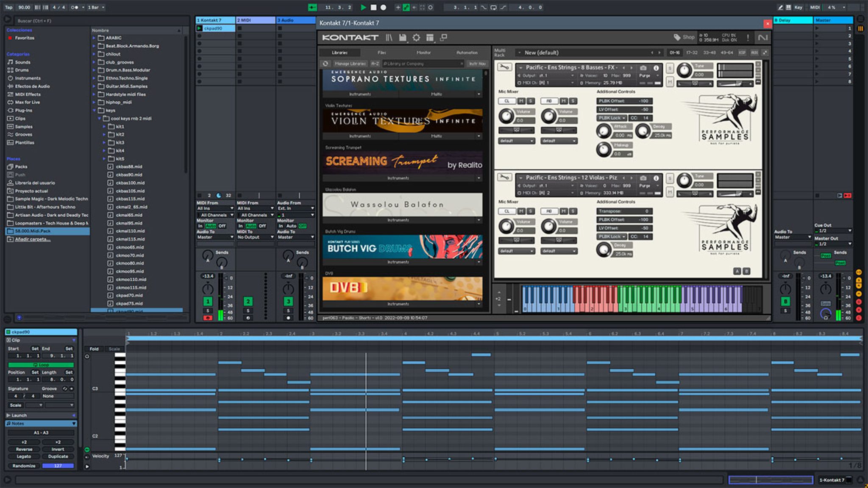Arm recording on the Kontakt 7 track
868x488 pixels.
click(208, 319)
